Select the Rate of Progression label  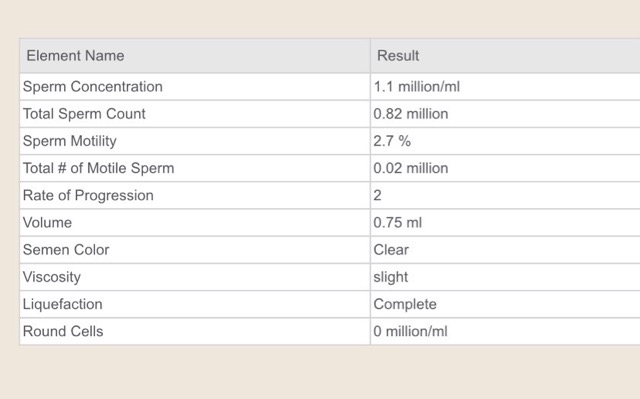[88, 195]
